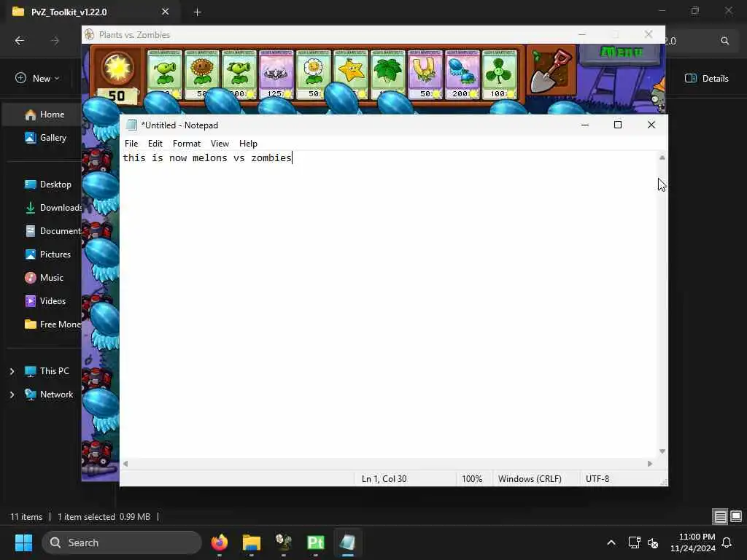
Task: Open Notepad Help menu
Action: pyautogui.click(x=248, y=144)
